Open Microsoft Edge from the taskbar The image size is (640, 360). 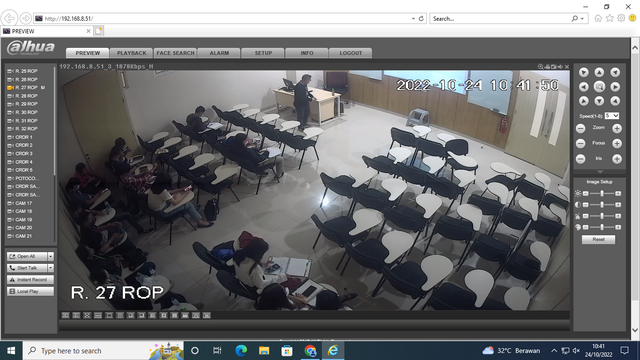point(241,351)
